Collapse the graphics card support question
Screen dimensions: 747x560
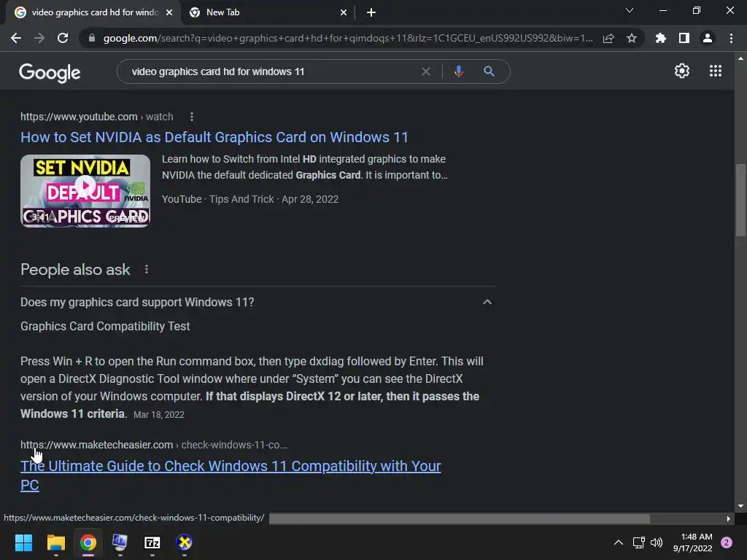tap(487, 302)
